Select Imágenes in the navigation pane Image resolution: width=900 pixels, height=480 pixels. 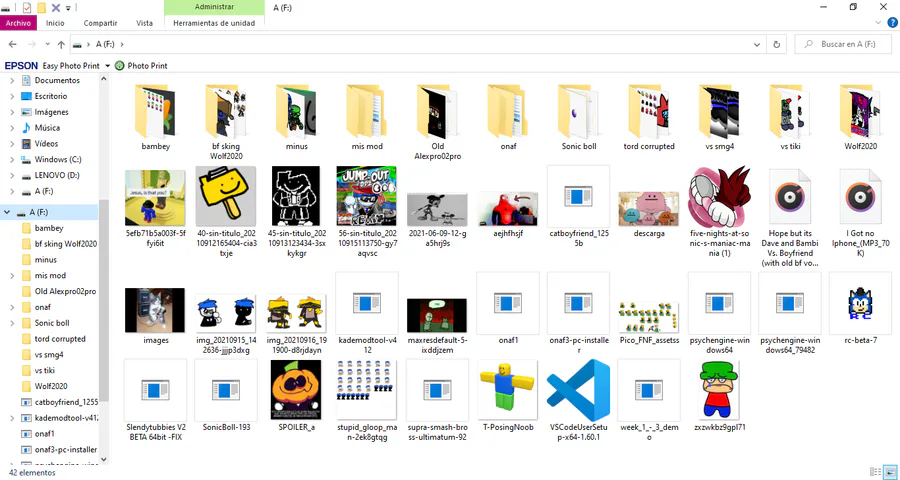pos(51,112)
